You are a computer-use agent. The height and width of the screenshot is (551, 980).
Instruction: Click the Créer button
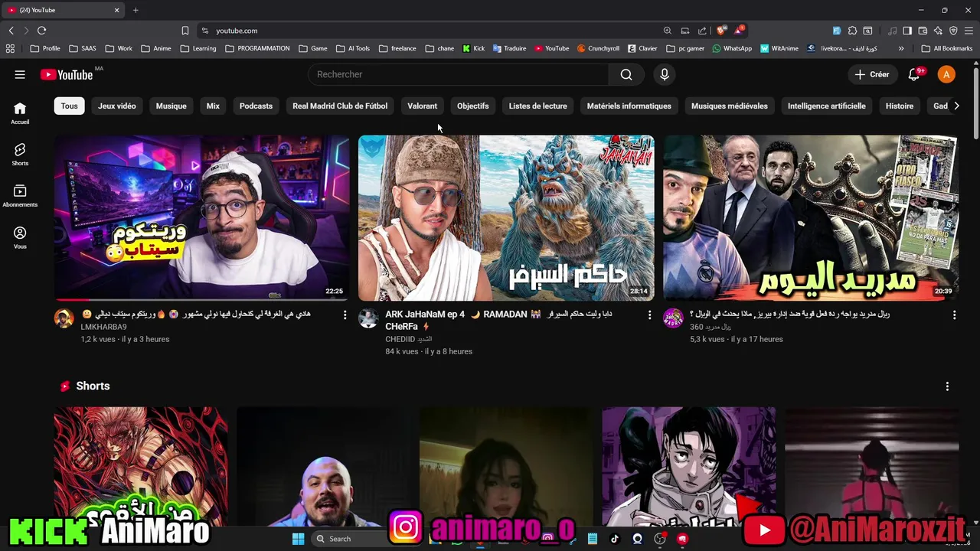pyautogui.click(x=872, y=74)
